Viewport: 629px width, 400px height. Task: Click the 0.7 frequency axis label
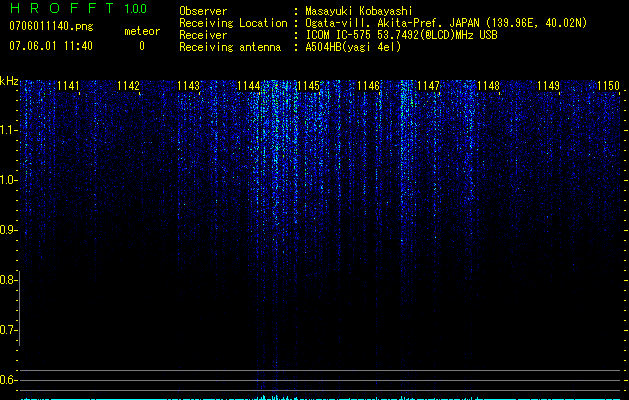[8, 330]
